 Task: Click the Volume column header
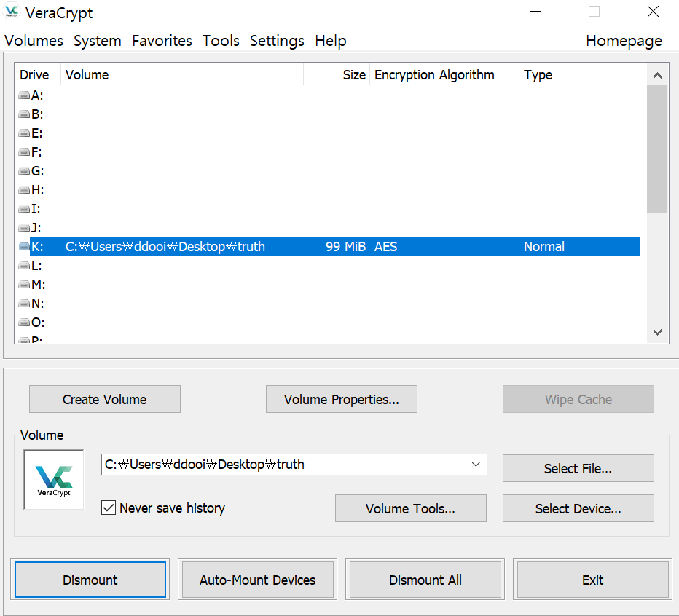coord(182,75)
